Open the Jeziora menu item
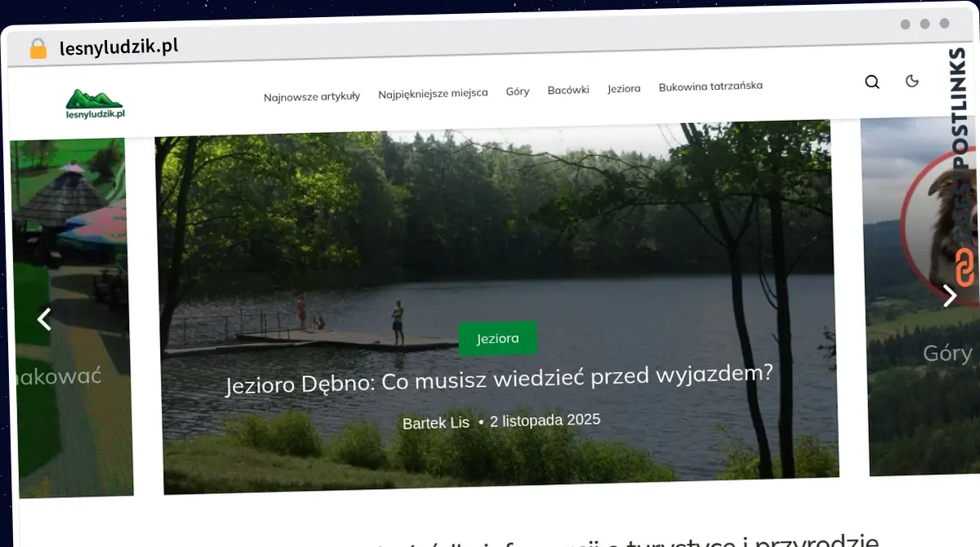980x547 pixels. 624,88
